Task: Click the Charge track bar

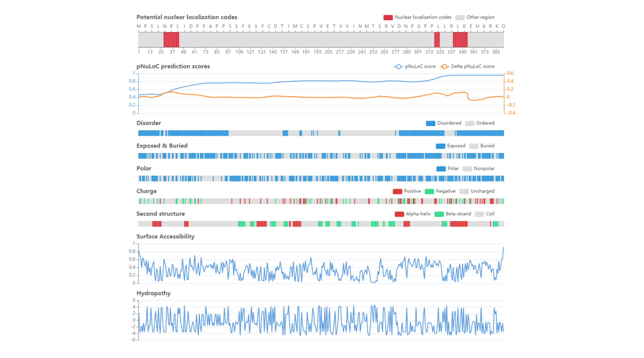Action: tap(321, 201)
